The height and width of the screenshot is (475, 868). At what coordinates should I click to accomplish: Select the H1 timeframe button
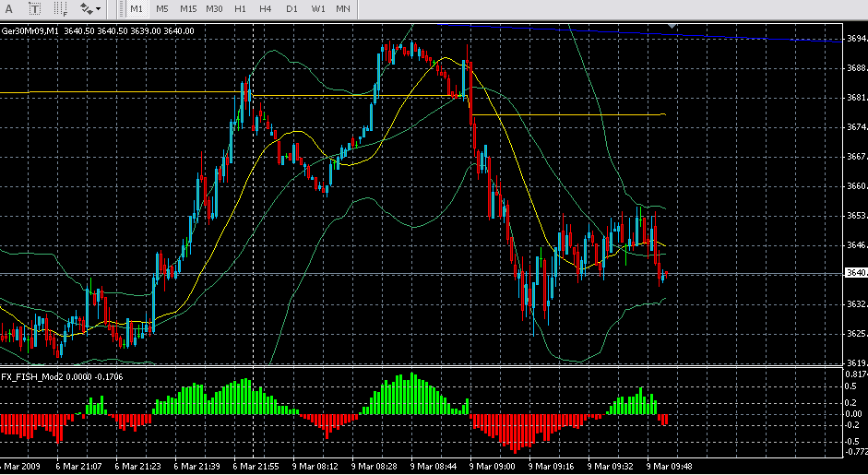click(240, 8)
